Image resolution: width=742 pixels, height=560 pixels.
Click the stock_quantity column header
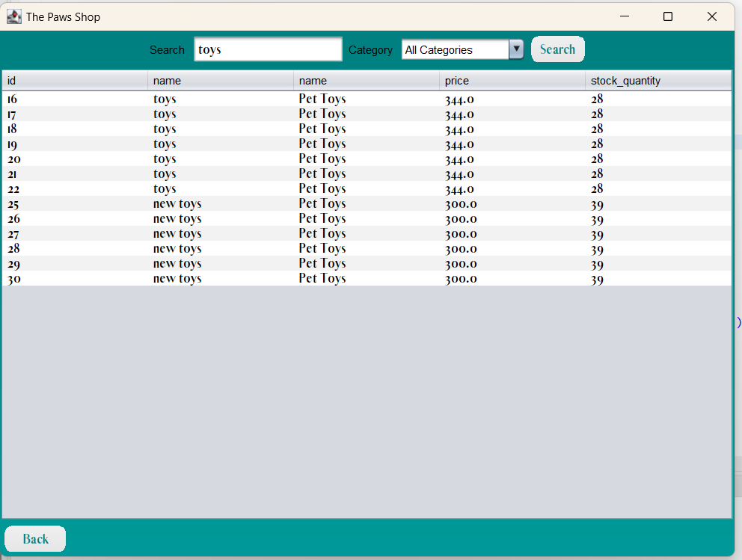tap(658, 80)
